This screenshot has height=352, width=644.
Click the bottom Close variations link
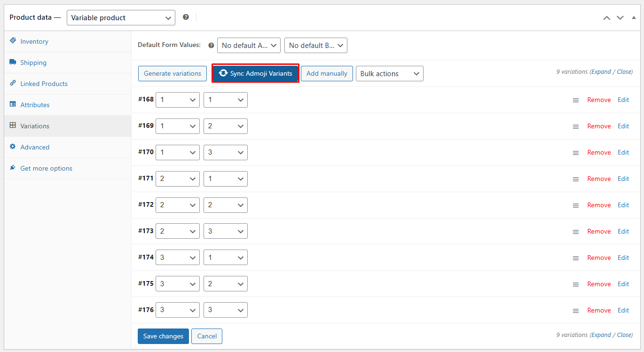point(624,335)
